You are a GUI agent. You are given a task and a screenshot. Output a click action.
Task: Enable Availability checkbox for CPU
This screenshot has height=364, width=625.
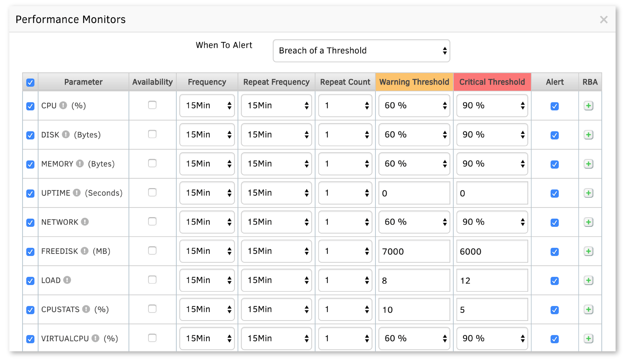coord(152,105)
